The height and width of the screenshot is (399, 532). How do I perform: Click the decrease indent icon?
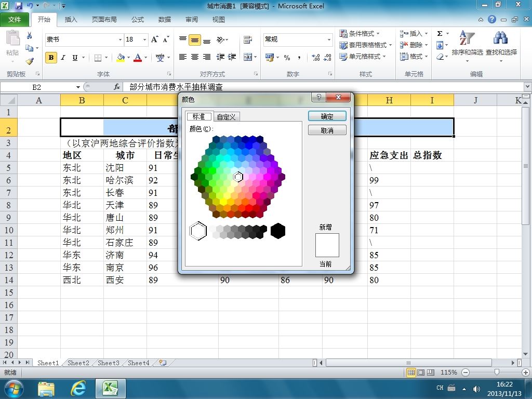[x=220, y=57]
